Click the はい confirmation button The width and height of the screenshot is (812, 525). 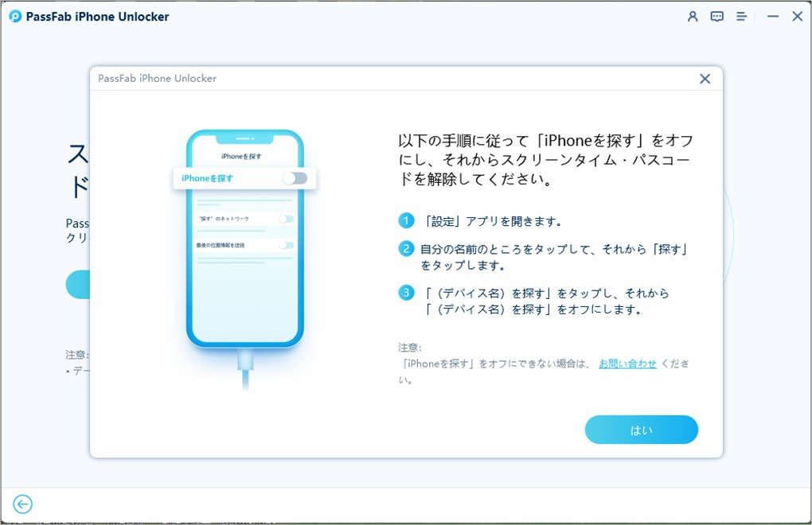pos(641,430)
